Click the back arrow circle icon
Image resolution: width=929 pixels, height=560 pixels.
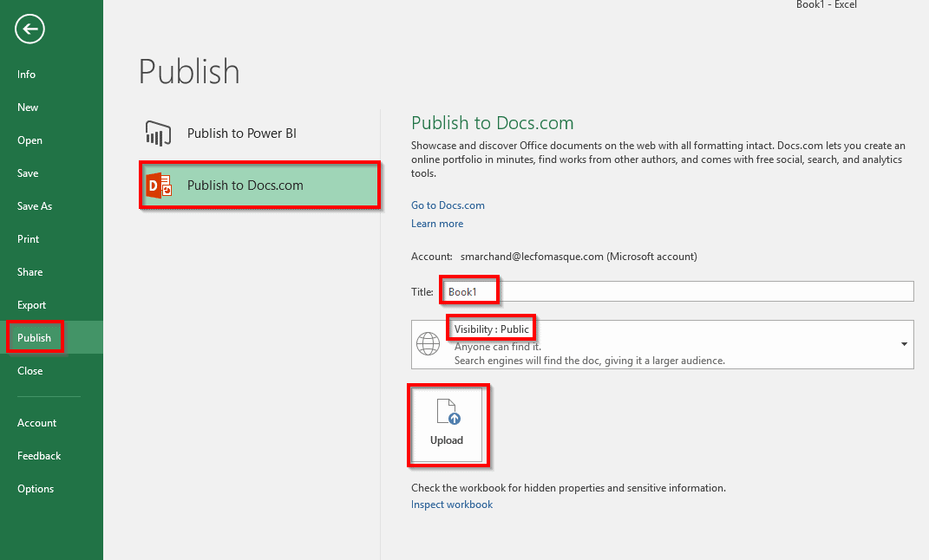click(x=30, y=30)
